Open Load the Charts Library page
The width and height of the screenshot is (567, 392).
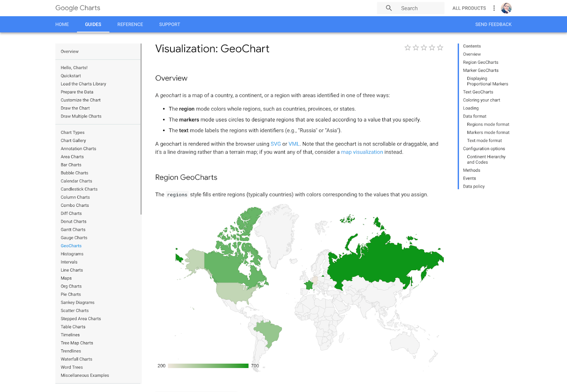83,84
